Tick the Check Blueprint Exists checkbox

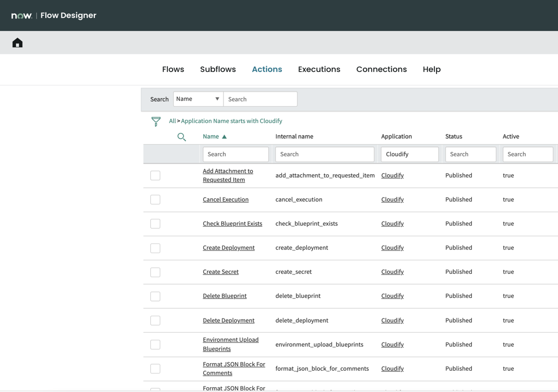[155, 224]
